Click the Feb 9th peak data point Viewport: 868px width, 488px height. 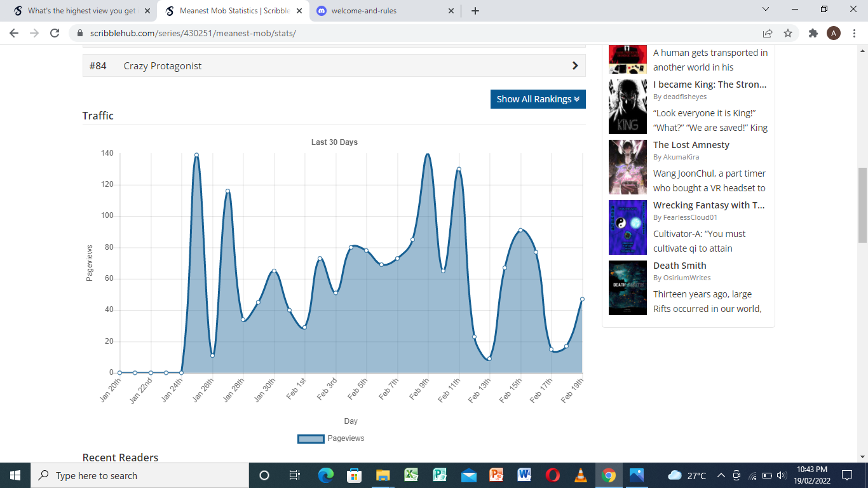428,154
